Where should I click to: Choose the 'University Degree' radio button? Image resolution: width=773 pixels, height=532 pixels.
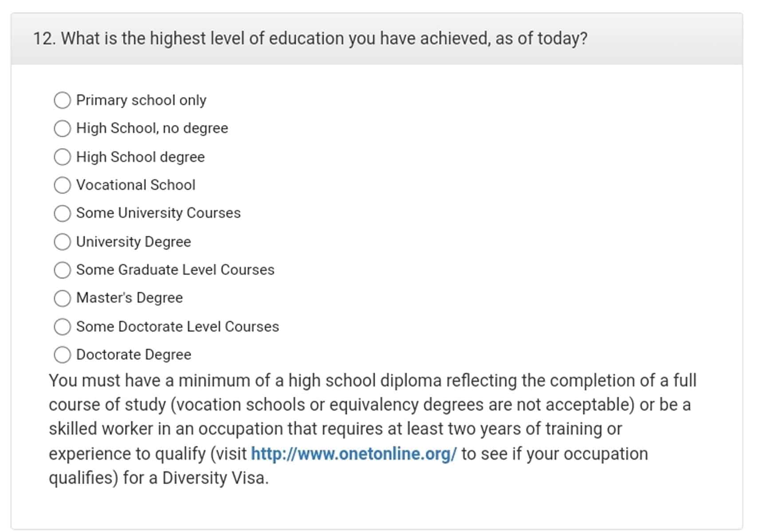tap(62, 242)
